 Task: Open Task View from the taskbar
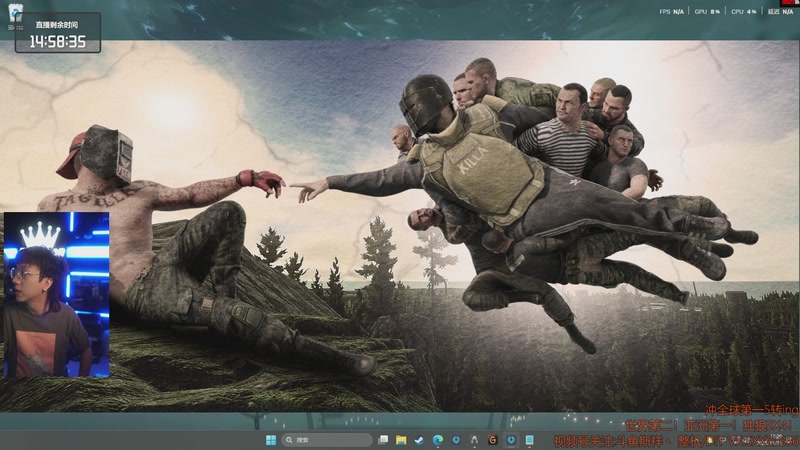coord(383,440)
